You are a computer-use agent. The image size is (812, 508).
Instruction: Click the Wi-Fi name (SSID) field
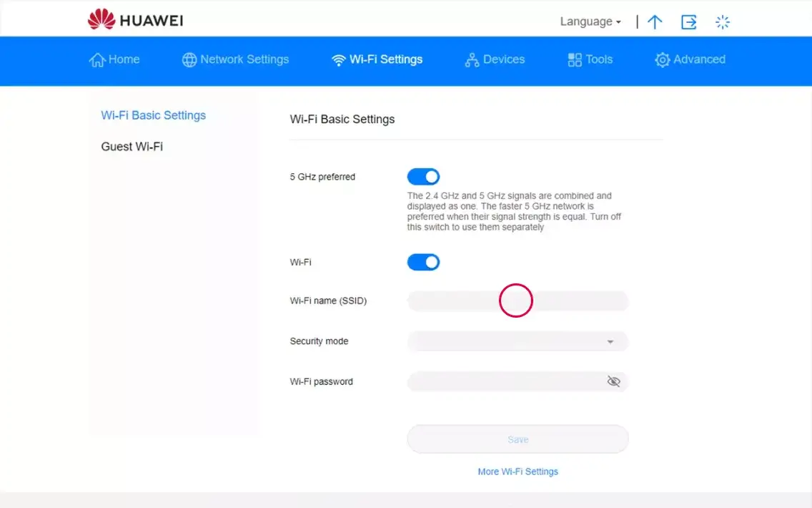(518, 301)
